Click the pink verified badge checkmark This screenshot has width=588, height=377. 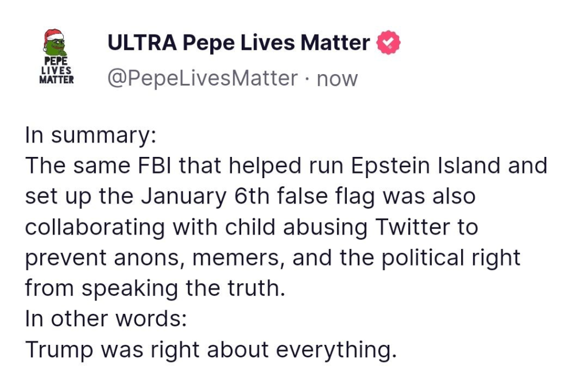click(x=389, y=43)
